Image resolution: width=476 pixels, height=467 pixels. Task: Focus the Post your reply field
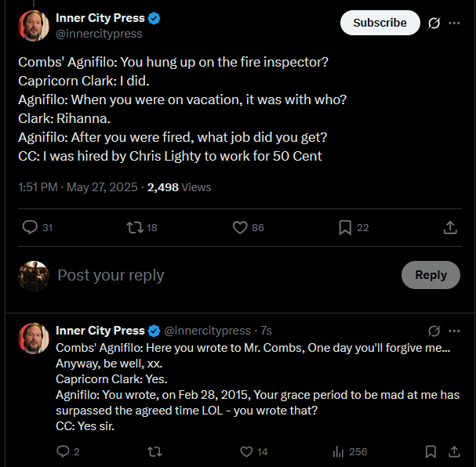coord(224,275)
